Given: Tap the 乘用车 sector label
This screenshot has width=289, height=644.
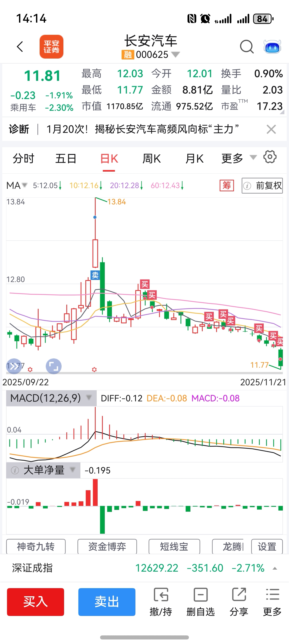Looking at the screenshot, I should point(23,107).
